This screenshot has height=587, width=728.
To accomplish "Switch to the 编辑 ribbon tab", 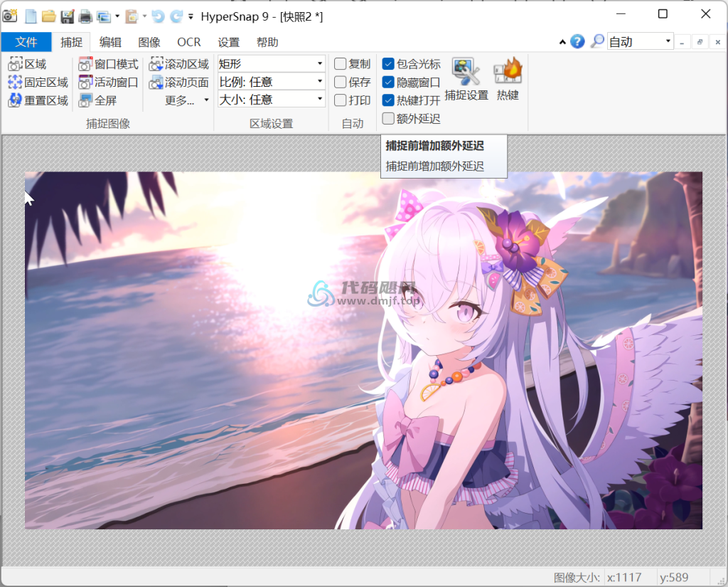I will (110, 42).
